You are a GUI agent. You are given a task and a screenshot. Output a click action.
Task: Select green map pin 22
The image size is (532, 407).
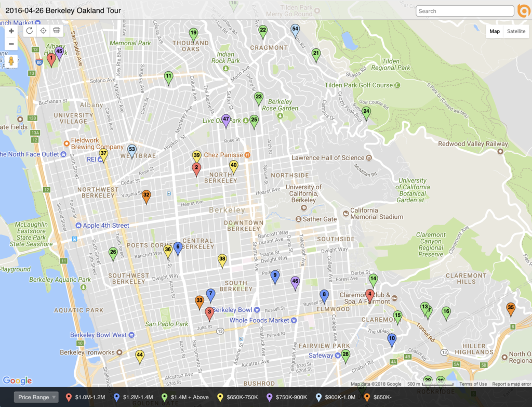point(262,32)
